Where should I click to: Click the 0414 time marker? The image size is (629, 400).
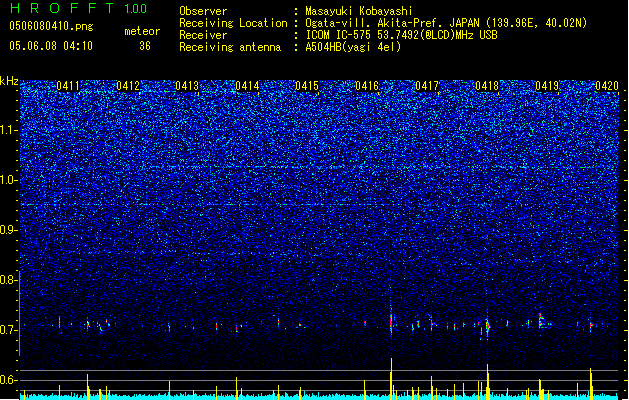coord(247,86)
